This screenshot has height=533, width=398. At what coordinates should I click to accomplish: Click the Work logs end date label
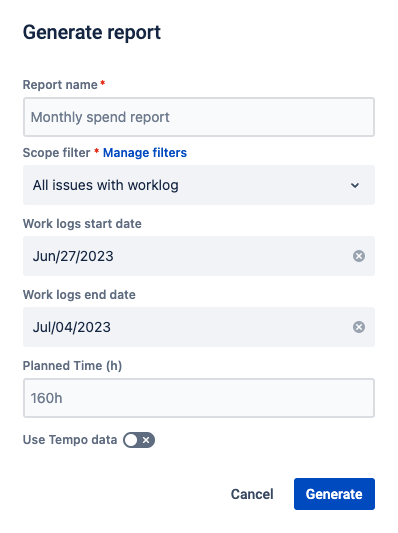tap(79, 295)
